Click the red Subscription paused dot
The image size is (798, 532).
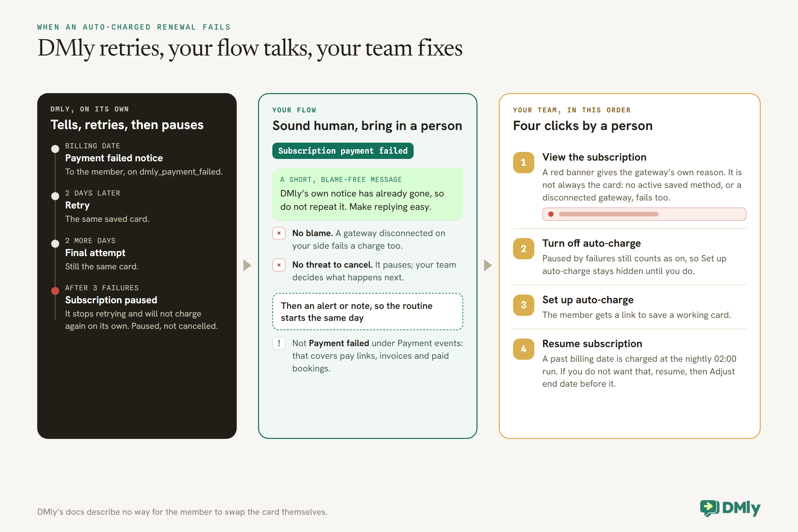point(55,291)
